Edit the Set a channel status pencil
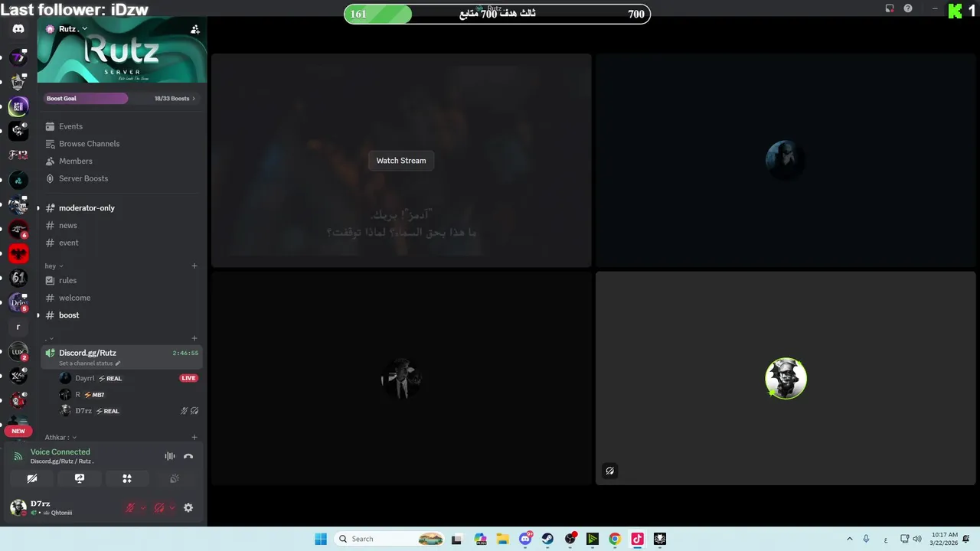This screenshot has width=980, height=551. point(118,364)
